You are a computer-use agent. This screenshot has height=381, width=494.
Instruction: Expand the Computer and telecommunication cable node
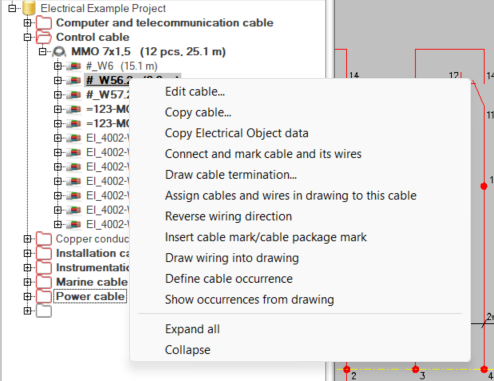point(27,23)
